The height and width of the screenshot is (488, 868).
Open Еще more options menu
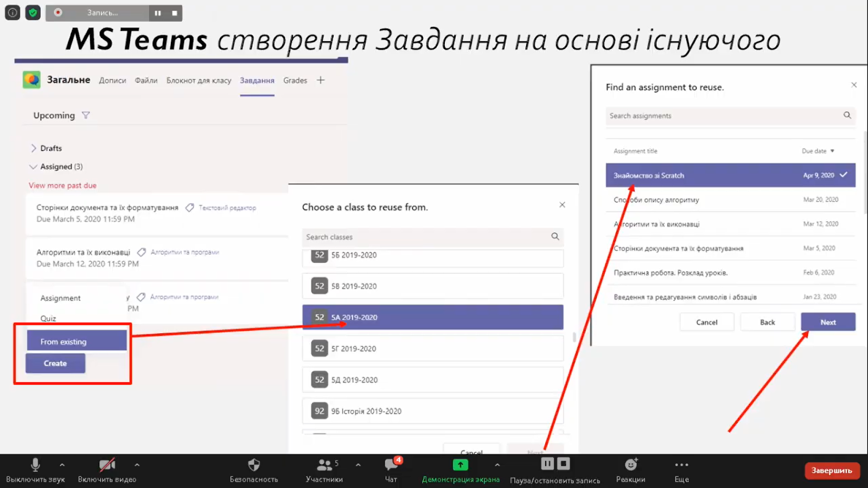click(x=682, y=471)
